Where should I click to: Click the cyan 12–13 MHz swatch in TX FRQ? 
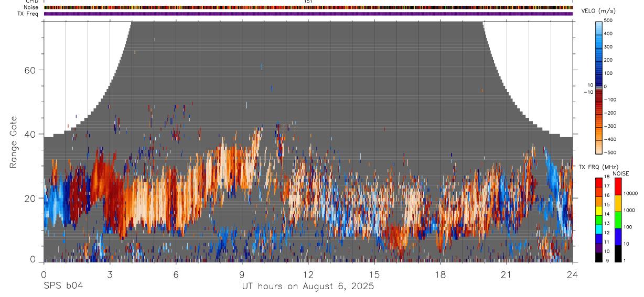pos(599,229)
